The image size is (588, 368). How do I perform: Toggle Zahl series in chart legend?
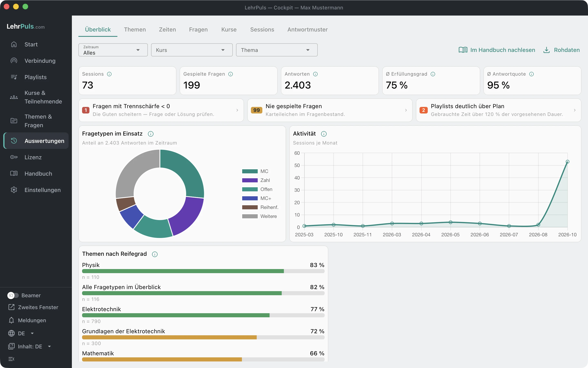pyautogui.click(x=256, y=180)
